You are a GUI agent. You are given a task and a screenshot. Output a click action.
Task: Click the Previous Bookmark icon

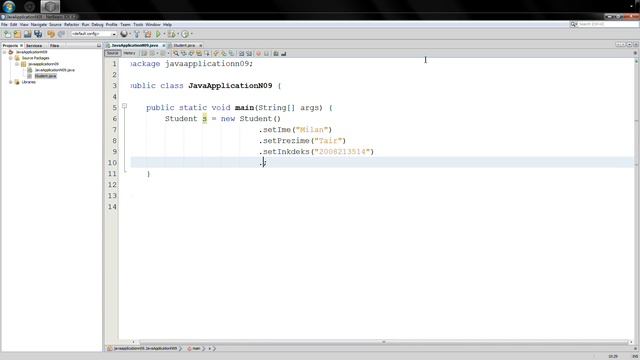click(216, 53)
